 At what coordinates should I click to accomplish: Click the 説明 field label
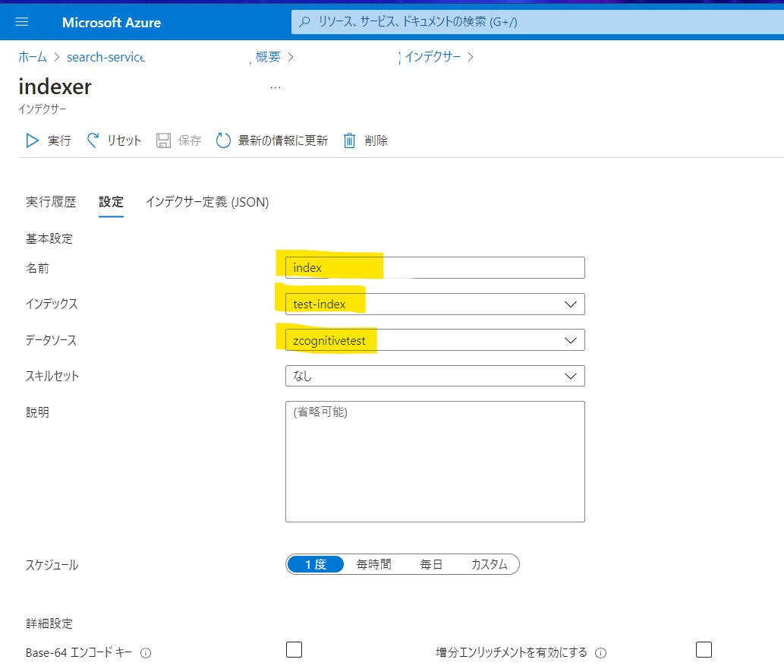pos(37,412)
